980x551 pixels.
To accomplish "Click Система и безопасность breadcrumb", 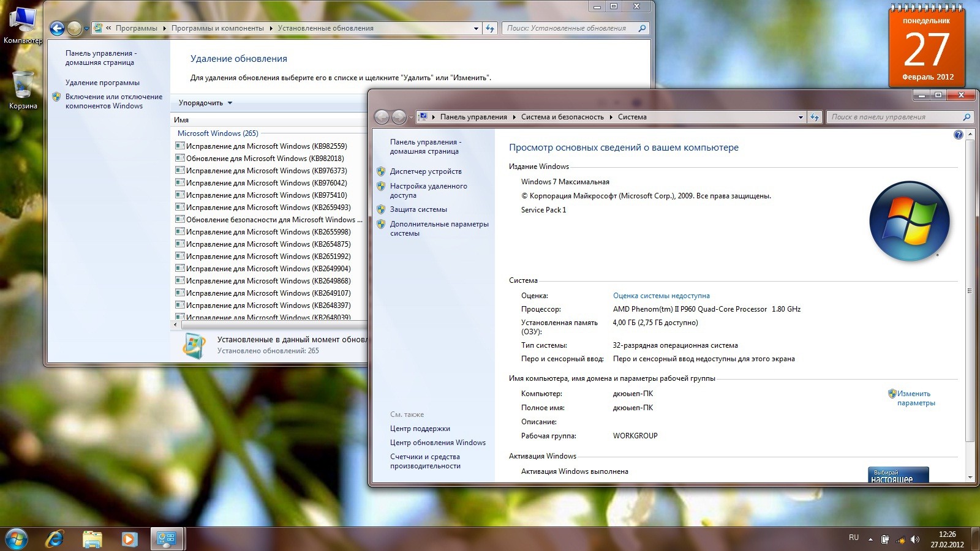I will [562, 117].
